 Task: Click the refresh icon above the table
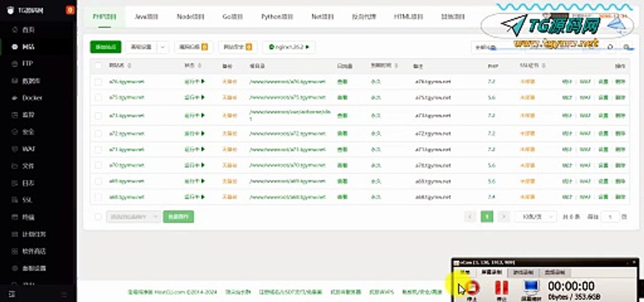[x=610, y=47]
